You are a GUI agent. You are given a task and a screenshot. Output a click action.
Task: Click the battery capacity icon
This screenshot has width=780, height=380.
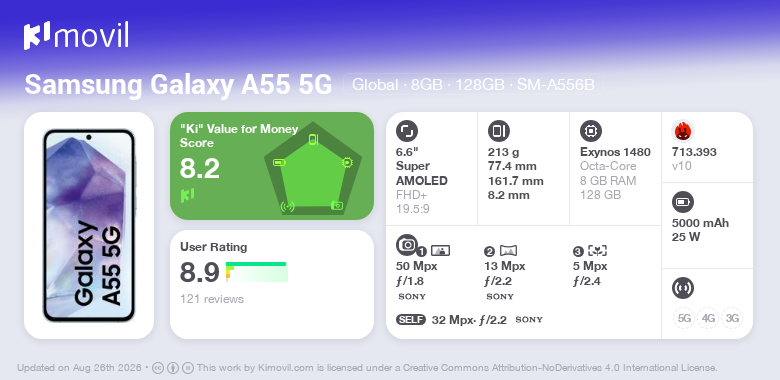click(x=682, y=202)
